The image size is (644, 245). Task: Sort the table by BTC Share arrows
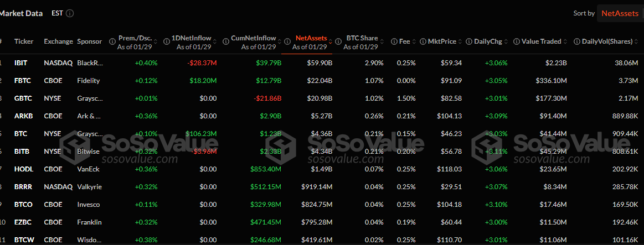pyautogui.click(x=383, y=41)
